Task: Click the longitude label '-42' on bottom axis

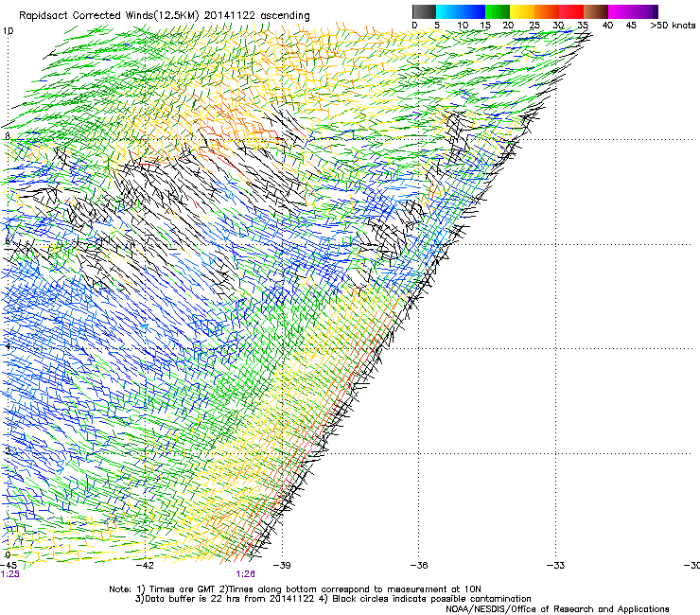Action: coord(145,566)
